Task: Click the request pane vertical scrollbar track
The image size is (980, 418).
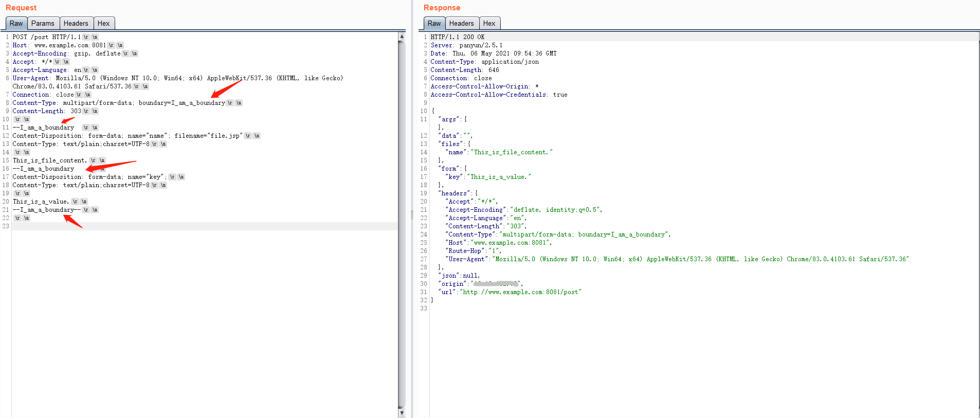Action: coord(402,225)
